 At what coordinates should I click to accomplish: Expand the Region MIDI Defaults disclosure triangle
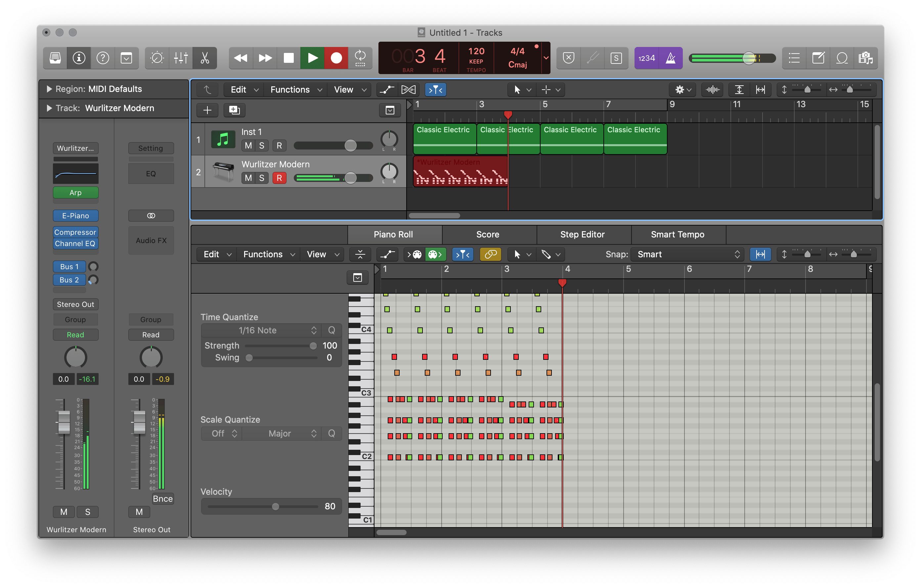[49, 89]
